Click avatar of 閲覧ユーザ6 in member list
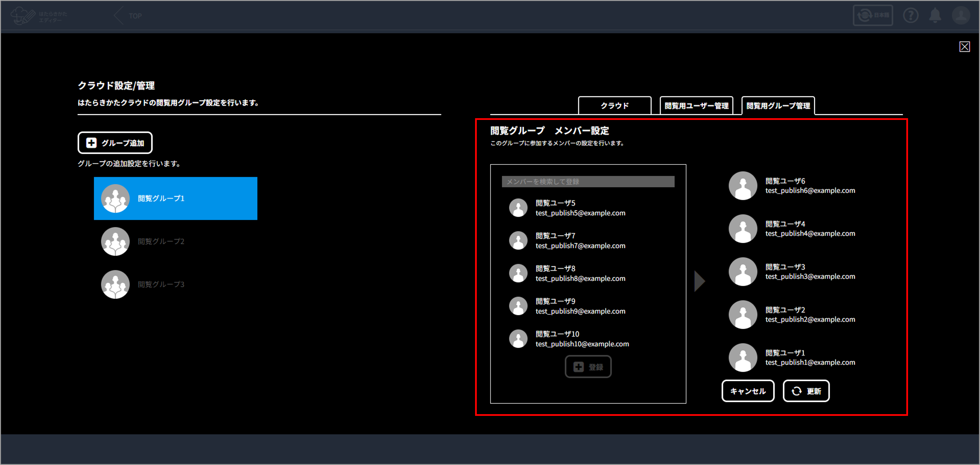The height and width of the screenshot is (465, 980). (743, 186)
